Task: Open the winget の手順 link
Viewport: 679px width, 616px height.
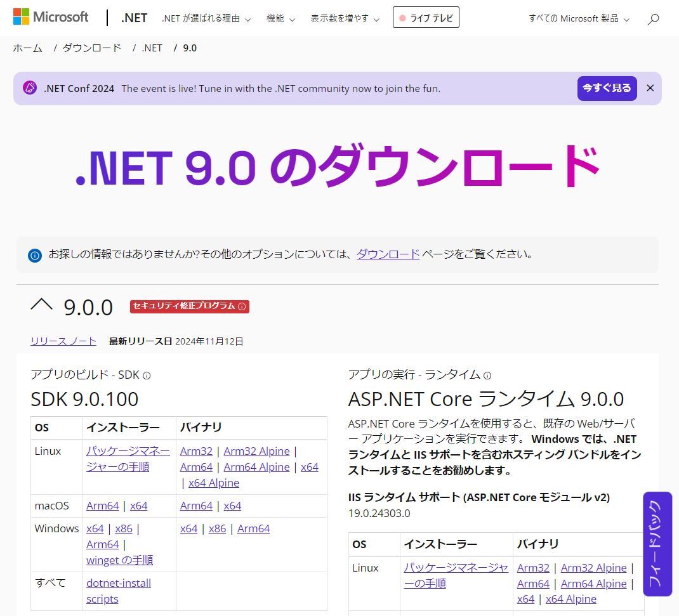Action: 119,560
